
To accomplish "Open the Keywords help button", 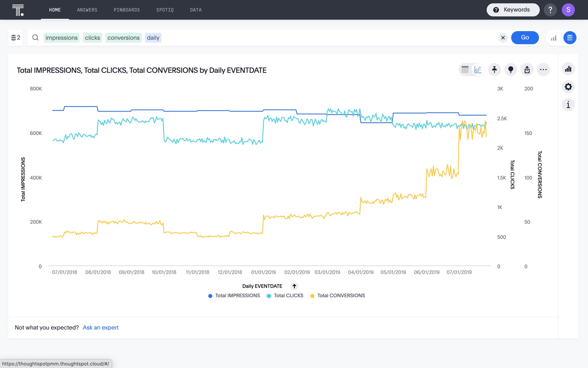I will tap(513, 10).
